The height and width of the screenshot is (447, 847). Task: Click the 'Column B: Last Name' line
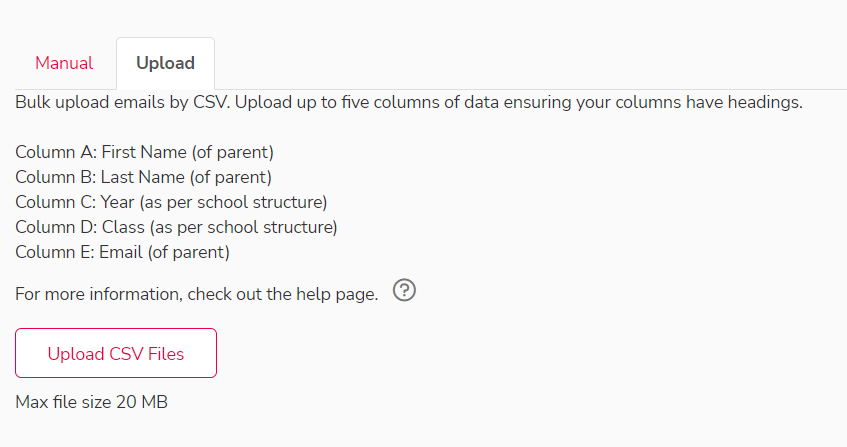[143, 177]
